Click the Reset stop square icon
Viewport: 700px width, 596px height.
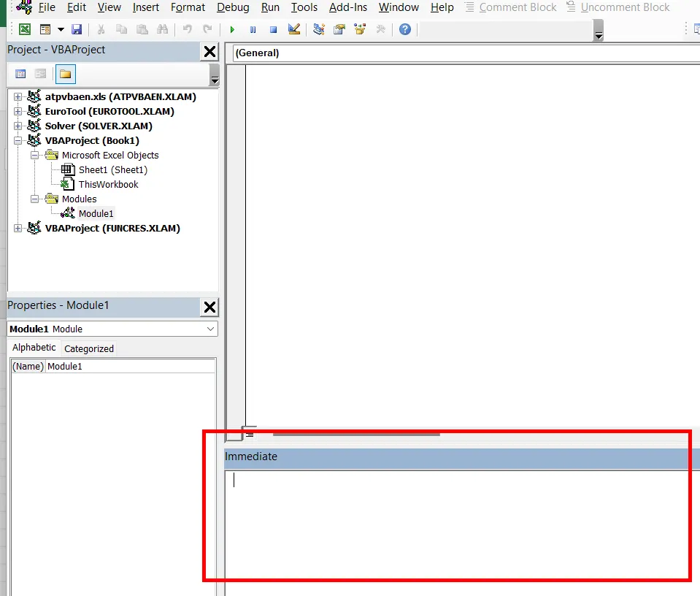[273, 30]
